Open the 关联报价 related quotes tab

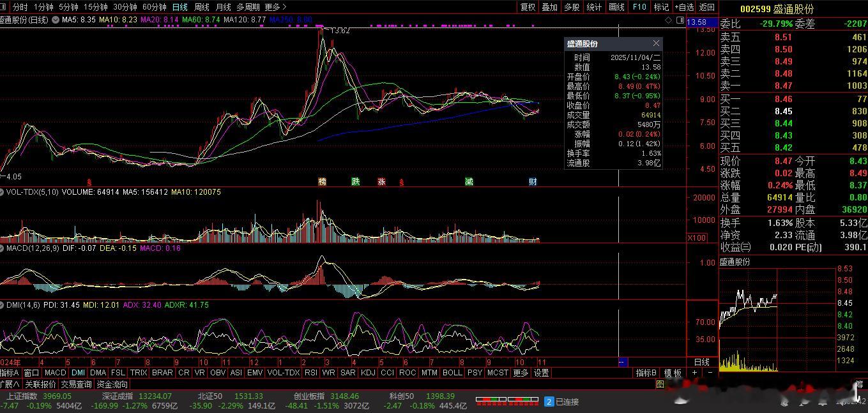click(40, 384)
